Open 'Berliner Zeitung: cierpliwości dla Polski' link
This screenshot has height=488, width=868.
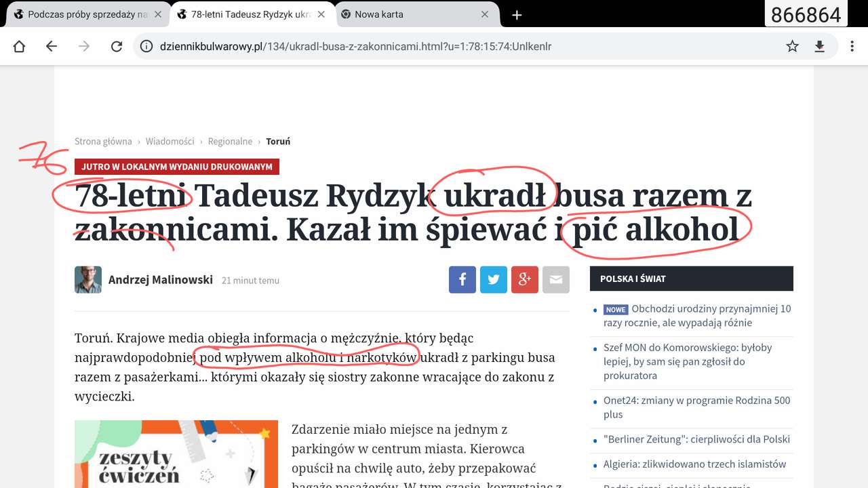(696, 439)
